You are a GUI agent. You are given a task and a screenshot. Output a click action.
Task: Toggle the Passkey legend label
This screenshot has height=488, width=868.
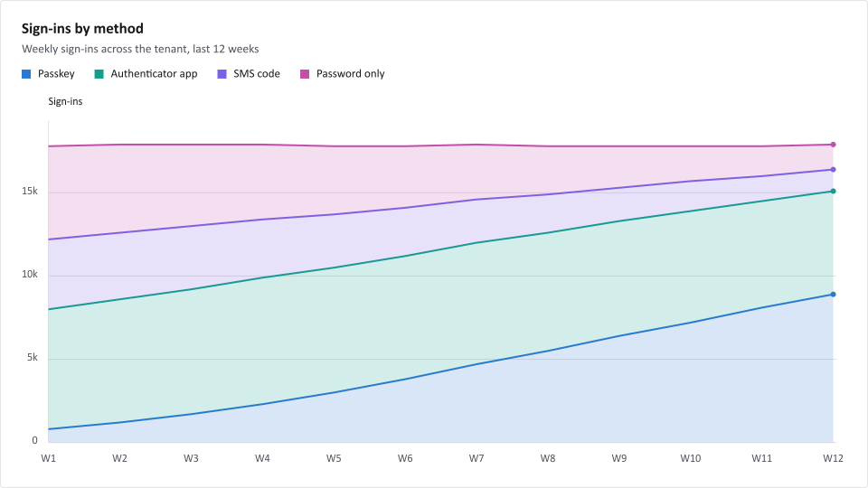[56, 74]
